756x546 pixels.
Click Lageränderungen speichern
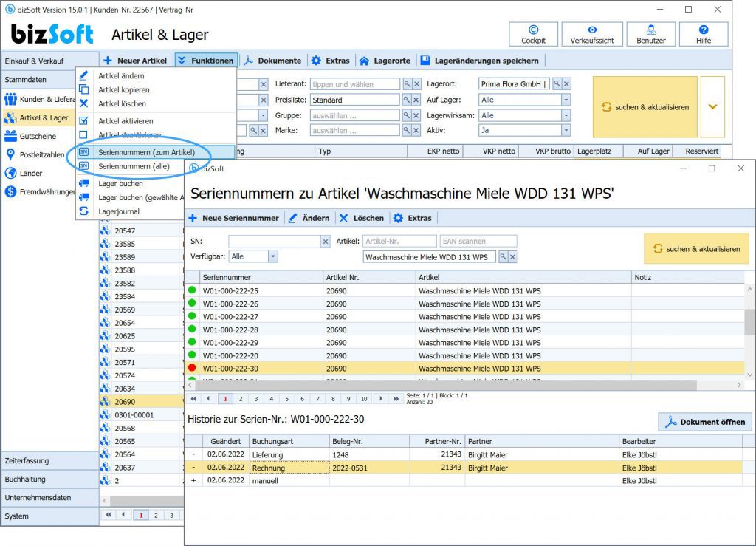[x=480, y=61]
